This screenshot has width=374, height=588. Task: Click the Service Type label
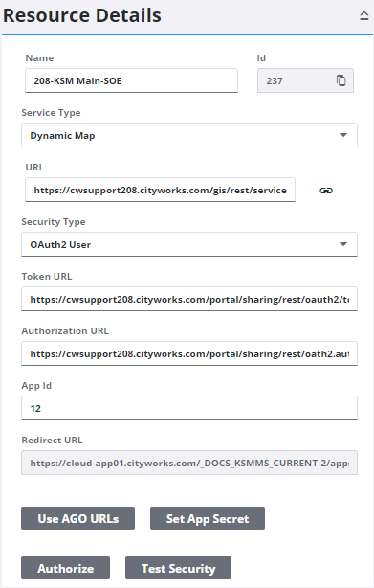pyautogui.click(x=51, y=112)
